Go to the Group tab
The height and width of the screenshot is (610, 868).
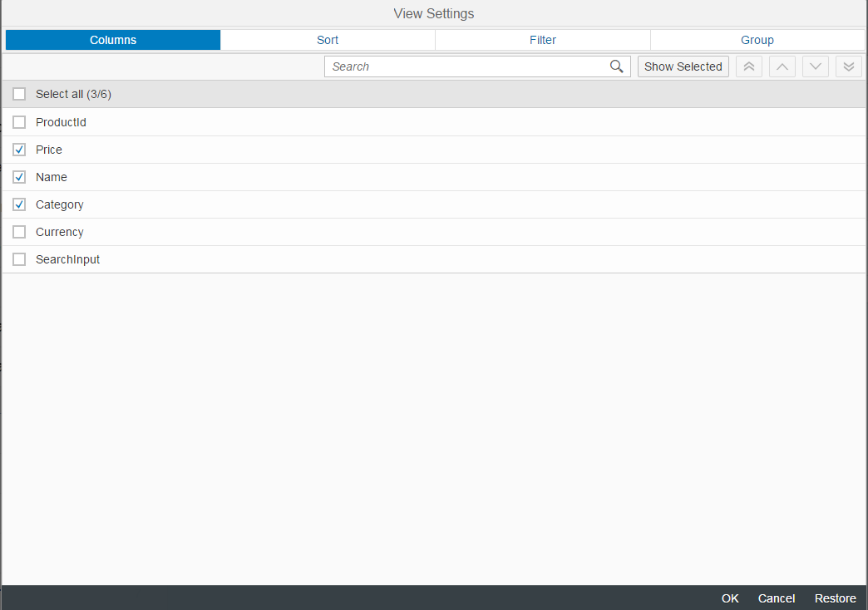click(757, 40)
